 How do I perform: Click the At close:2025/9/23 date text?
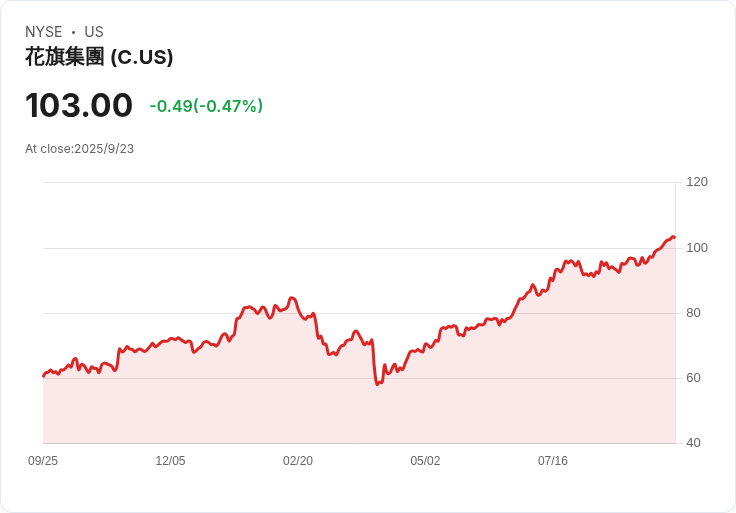point(80,149)
